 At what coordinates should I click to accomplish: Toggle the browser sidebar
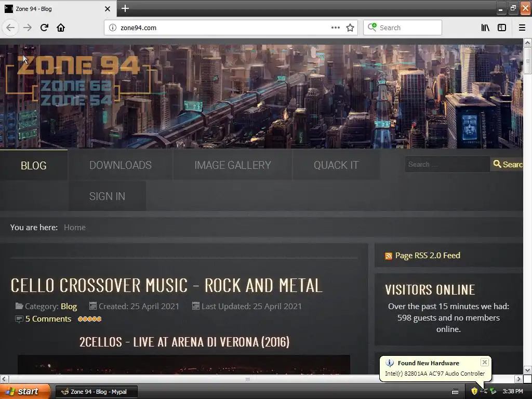[x=502, y=28]
